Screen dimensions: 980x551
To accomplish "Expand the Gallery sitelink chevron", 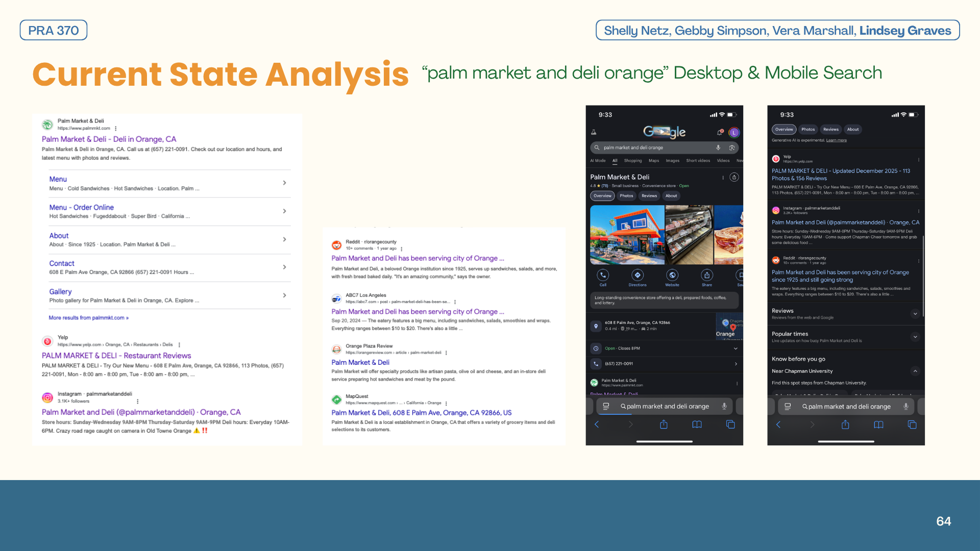I will click(x=284, y=295).
